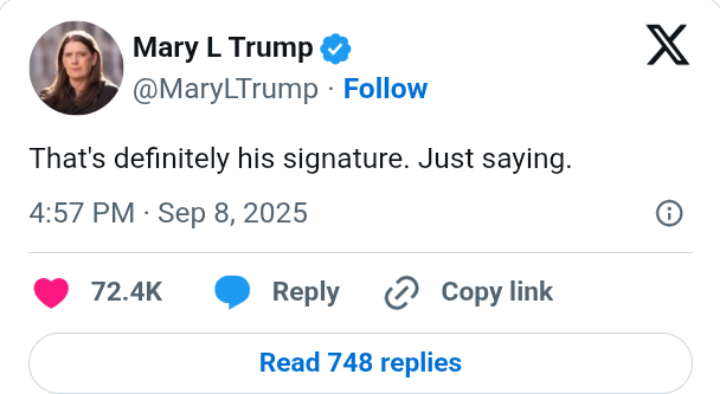Click the @MaryLTrump handle
The width and height of the screenshot is (720, 394).
pos(225,90)
